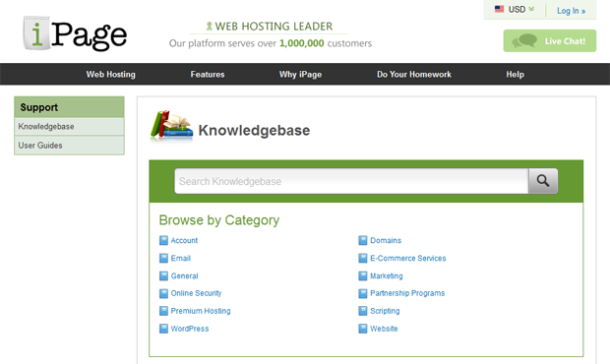Select Knowledgebase in the Support sidebar
The image size is (610, 364).
[x=69, y=127]
